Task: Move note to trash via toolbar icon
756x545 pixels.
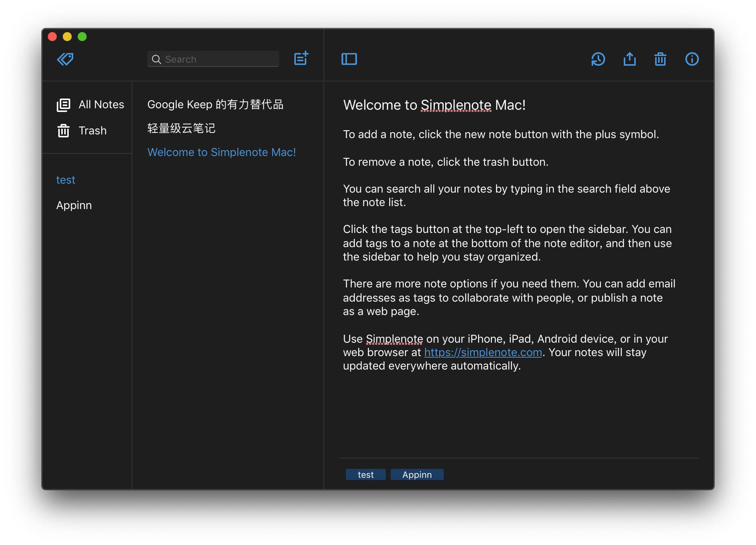Action: (x=660, y=59)
